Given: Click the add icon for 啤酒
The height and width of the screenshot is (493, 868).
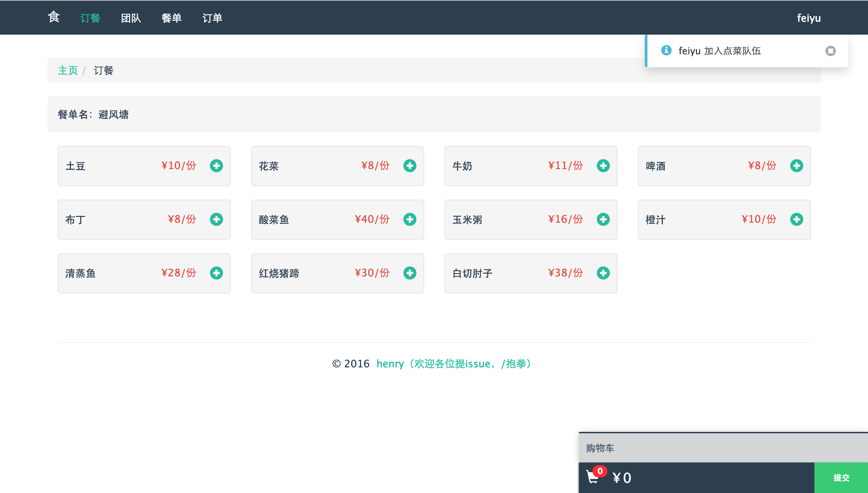Looking at the screenshot, I should 798,166.
